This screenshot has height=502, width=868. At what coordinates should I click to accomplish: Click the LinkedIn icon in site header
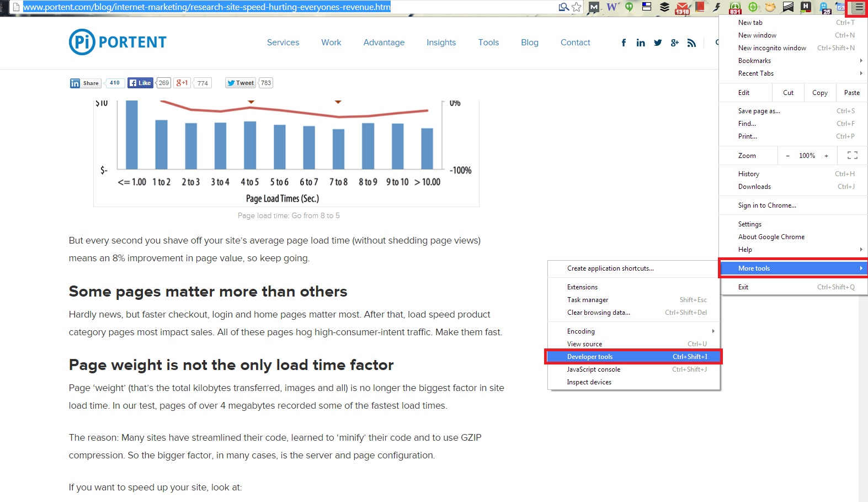coord(641,43)
